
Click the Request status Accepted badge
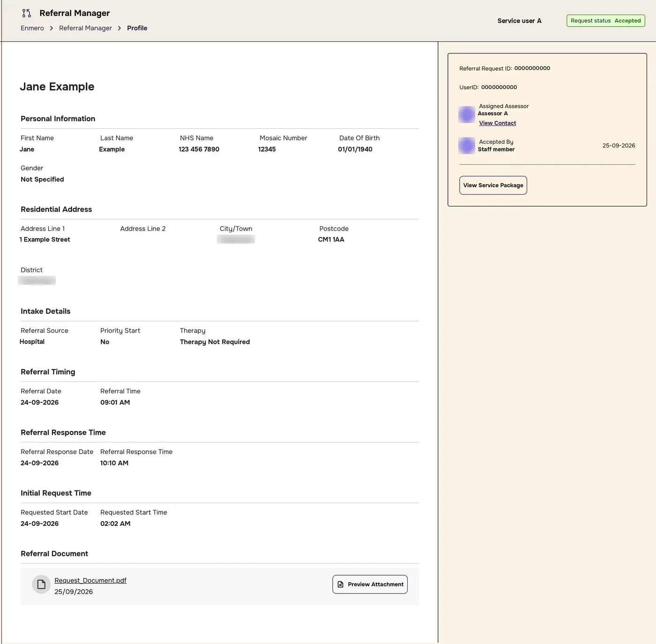coord(606,21)
